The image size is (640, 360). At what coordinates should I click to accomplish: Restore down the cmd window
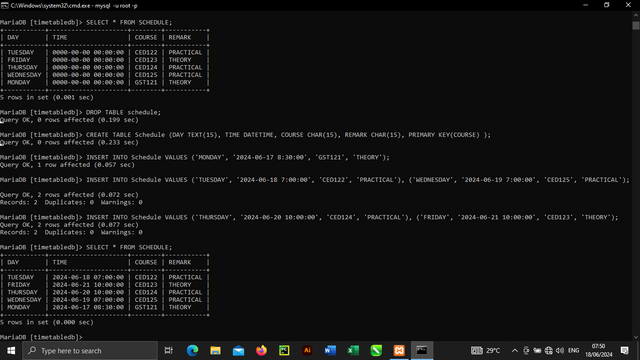[607, 5]
